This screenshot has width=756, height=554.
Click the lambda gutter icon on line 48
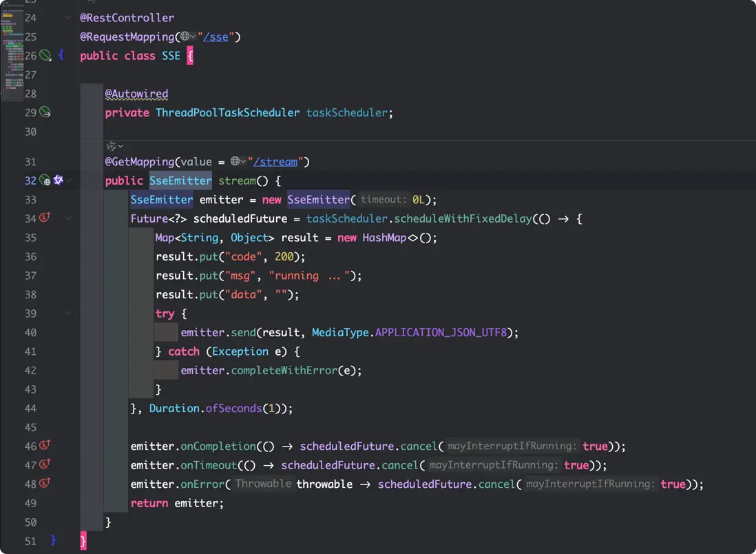click(45, 482)
